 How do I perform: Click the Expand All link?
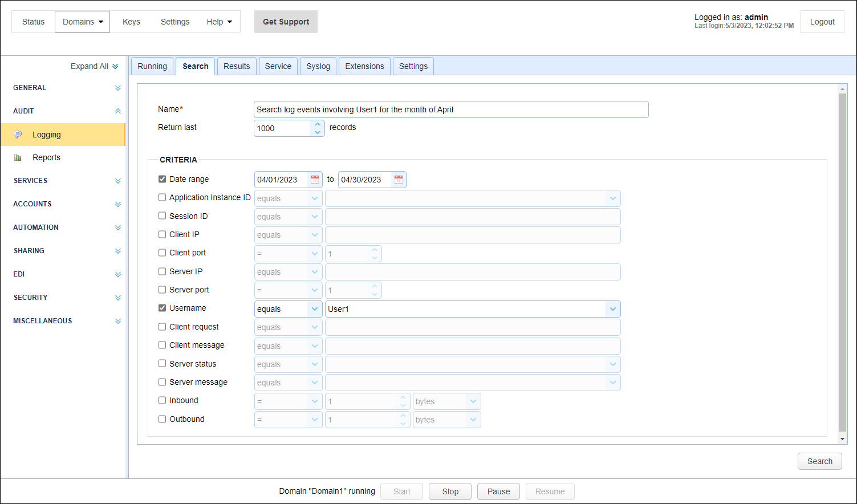[90, 66]
